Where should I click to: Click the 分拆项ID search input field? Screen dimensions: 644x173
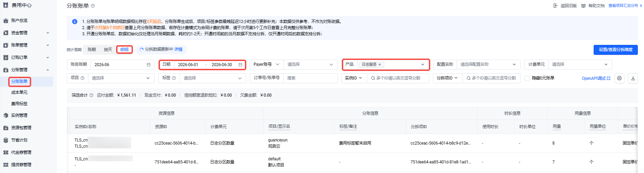[492, 78]
